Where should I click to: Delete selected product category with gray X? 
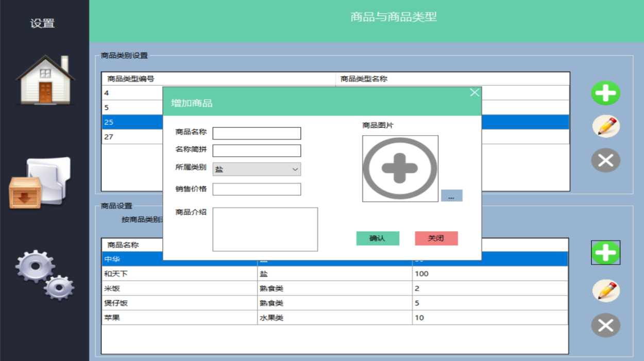click(x=605, y=160)
